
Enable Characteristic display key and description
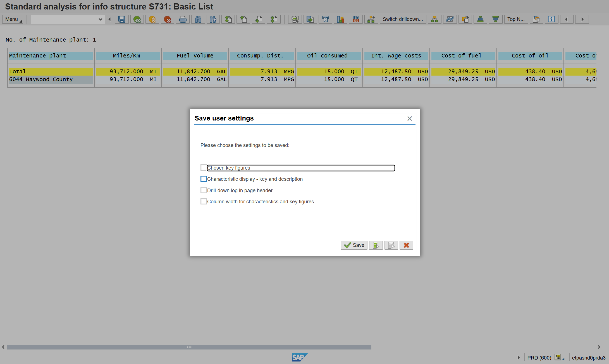(204, 179)
